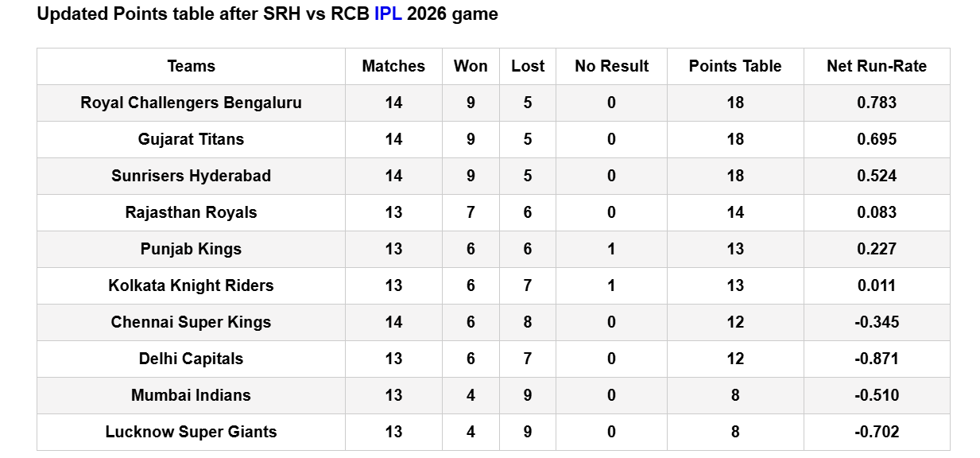Click the Delhi Capitals team name
Screen dimensions: 980x458
(191, 359)
